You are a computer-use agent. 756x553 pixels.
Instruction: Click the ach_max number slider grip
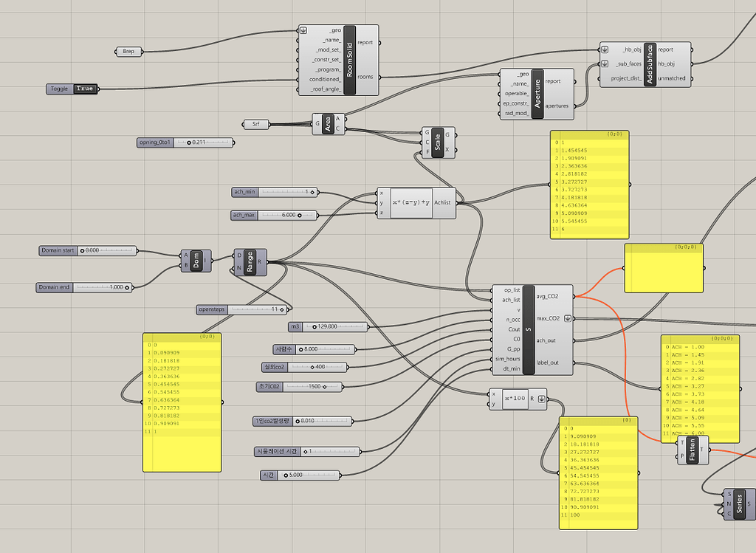[300, 215]
